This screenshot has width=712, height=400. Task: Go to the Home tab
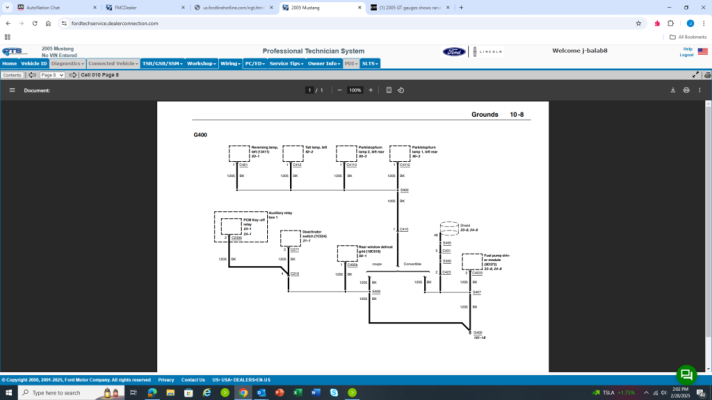pos(9,64)
